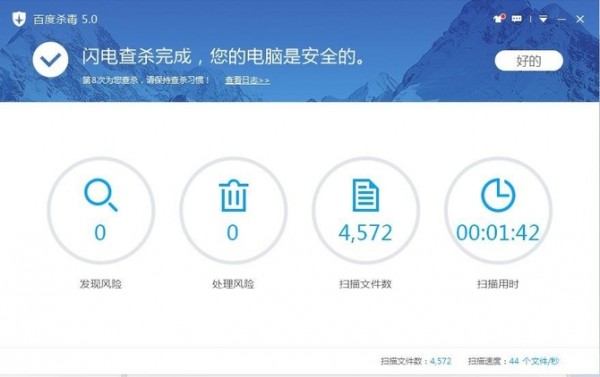This screenshot has width=600, height=377.
Task: Click the trash bin icon for 处理风险
Action: (x=233, y=196)
